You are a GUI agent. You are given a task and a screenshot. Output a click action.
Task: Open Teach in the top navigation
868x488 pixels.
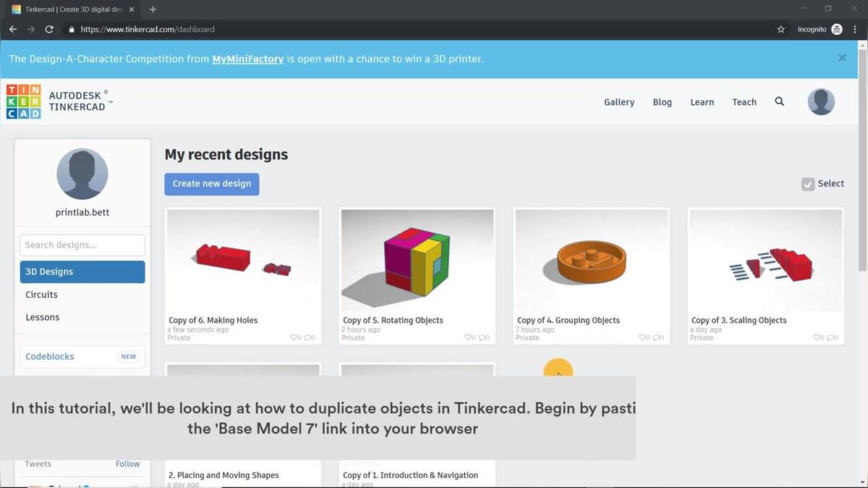coord(744,102)
